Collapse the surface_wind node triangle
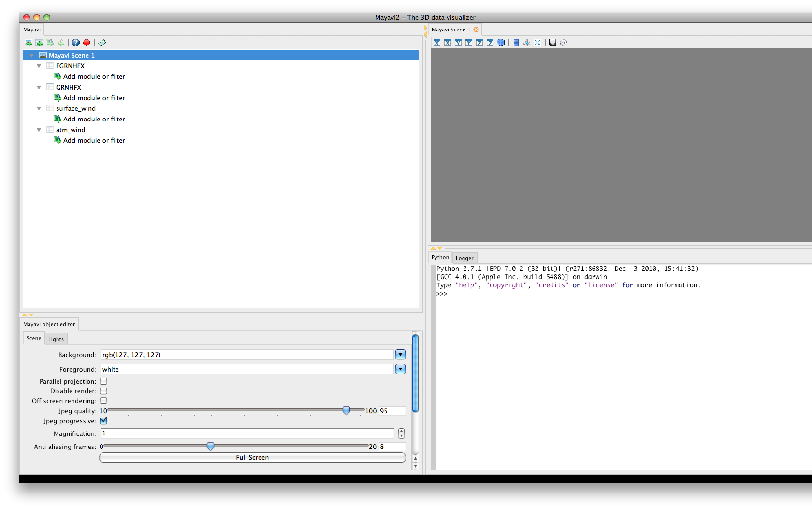This screenshot has height=508, width=812. pos(39,108)
